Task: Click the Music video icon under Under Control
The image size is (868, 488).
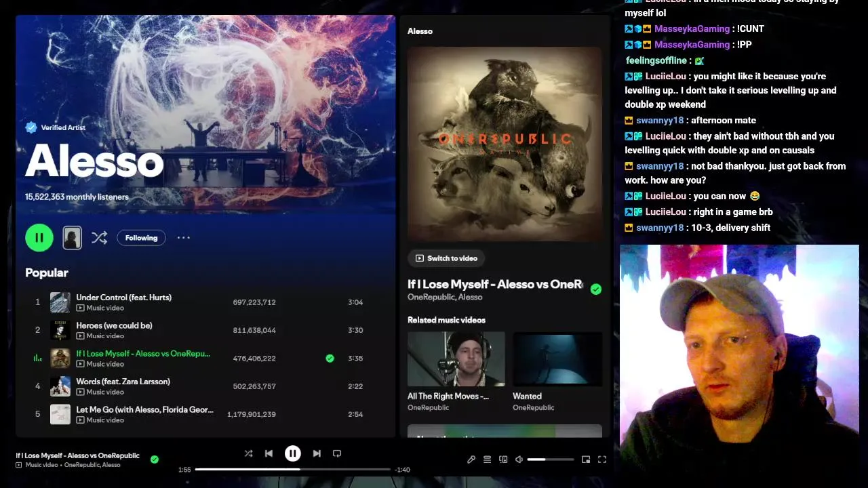Action: click(80, 308)
